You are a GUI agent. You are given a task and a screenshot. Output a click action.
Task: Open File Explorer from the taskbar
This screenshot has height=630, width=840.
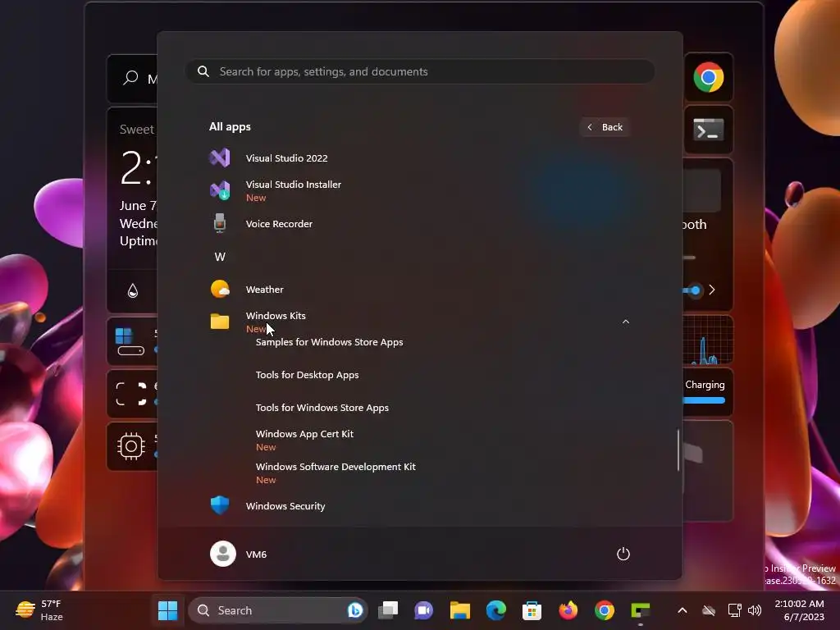click(x=459, y=610)
